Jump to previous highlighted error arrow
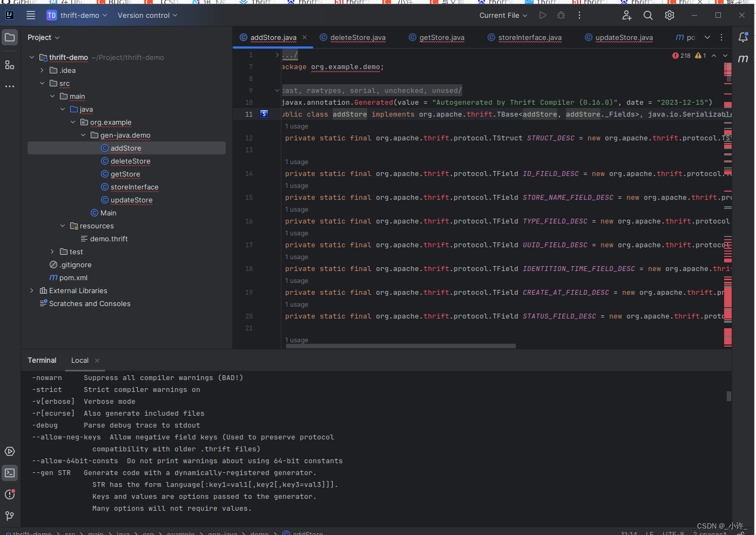 tap(714, 56)
